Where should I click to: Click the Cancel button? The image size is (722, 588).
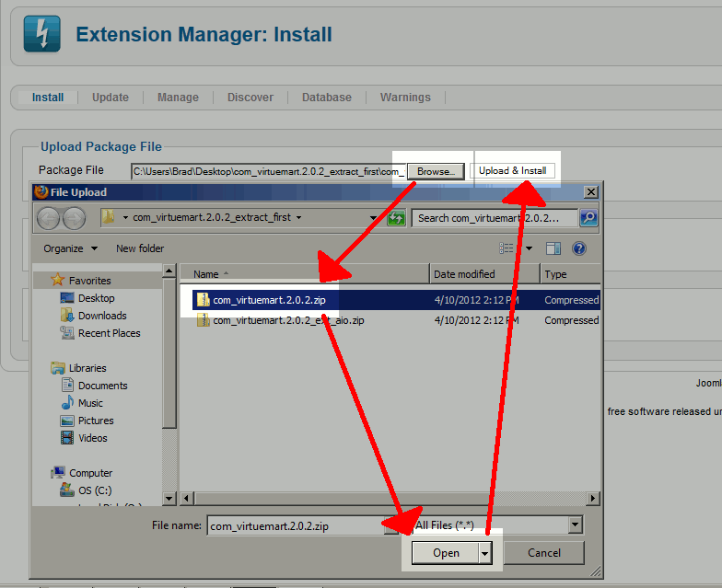544,553
